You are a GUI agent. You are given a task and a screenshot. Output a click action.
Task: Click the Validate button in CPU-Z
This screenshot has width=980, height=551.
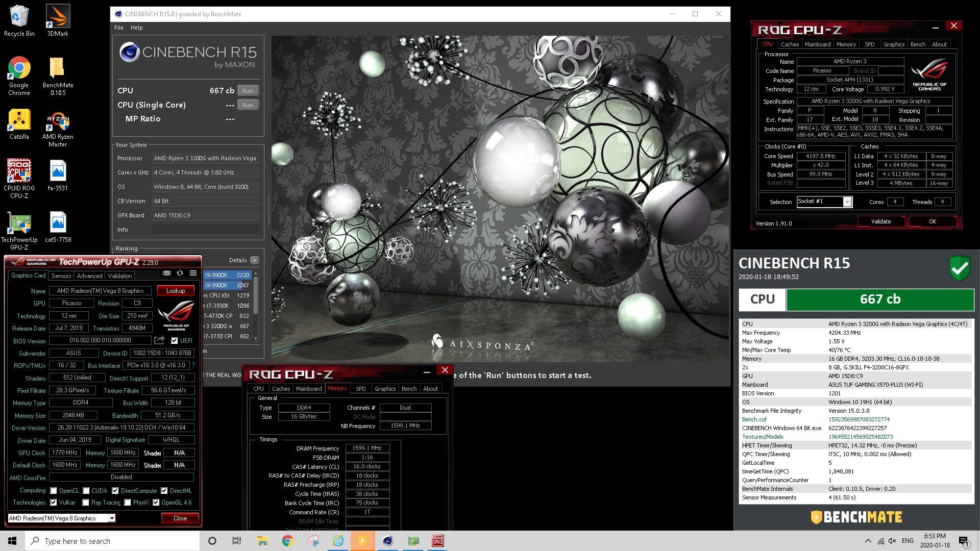[x=881, y=221]
